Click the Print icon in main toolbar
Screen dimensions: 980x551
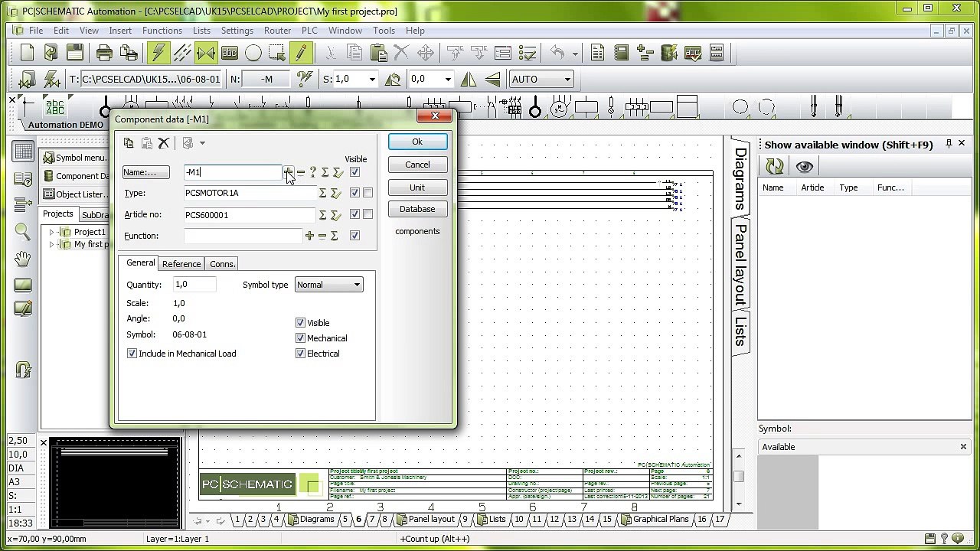tap(105, 53)
